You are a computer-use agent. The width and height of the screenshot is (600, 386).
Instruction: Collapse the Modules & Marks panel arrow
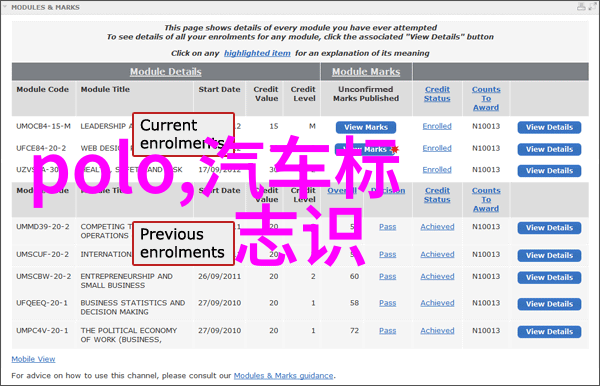coord(5,7)
